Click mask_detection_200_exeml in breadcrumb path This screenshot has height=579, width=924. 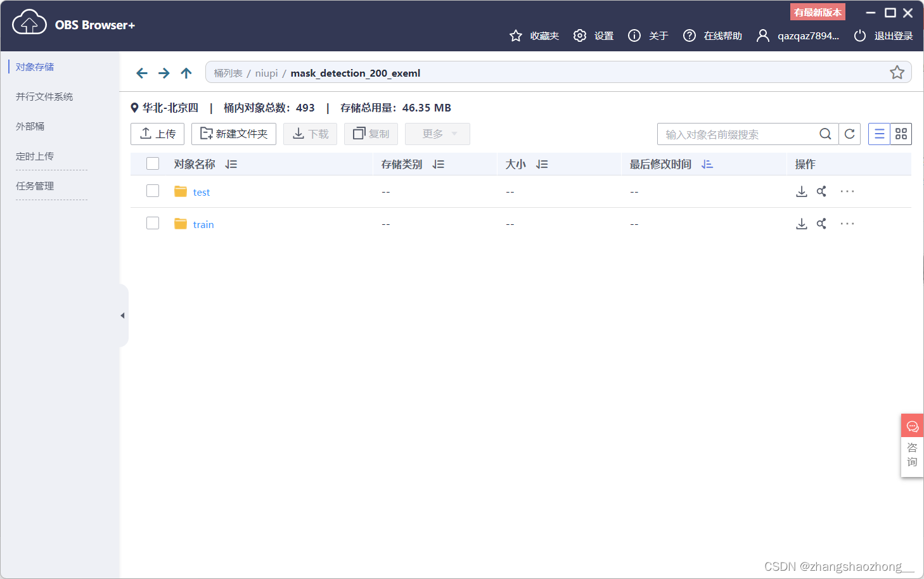click(356, 73)
